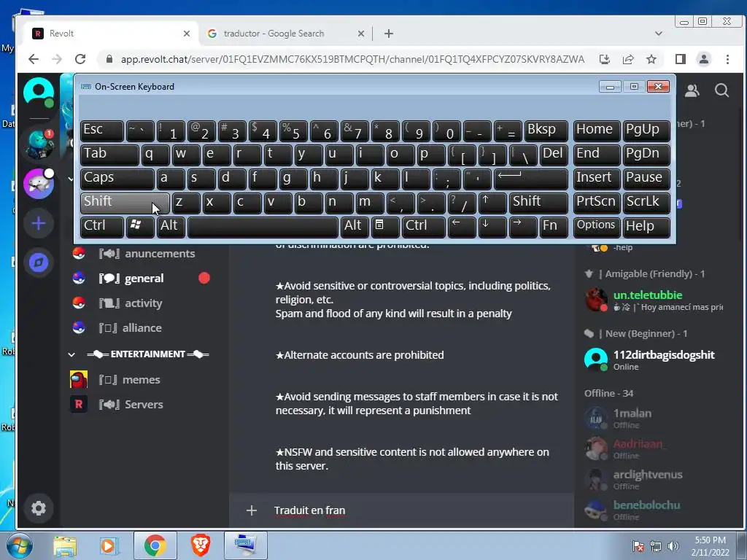This screenshot has width=747, height=560.
Task: Share this page icon in address bar
Action: [628, 59]
